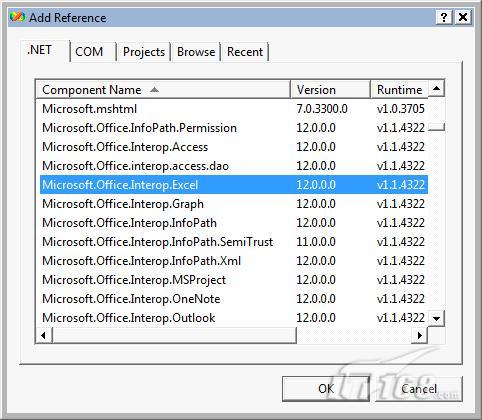The width and height of the screenshot is (482, 420).
Task: Click the Cancel button
Action: point(419,389)
